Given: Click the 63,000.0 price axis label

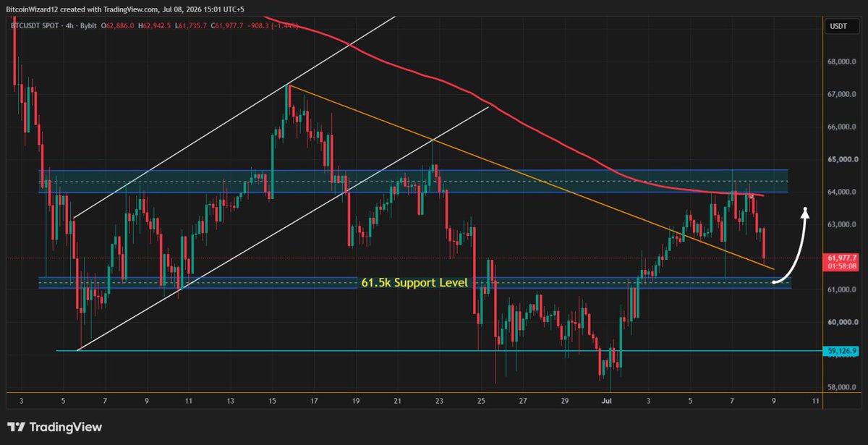Looking at the screenshot, I should pyautogui.click(x=843, y=225).
